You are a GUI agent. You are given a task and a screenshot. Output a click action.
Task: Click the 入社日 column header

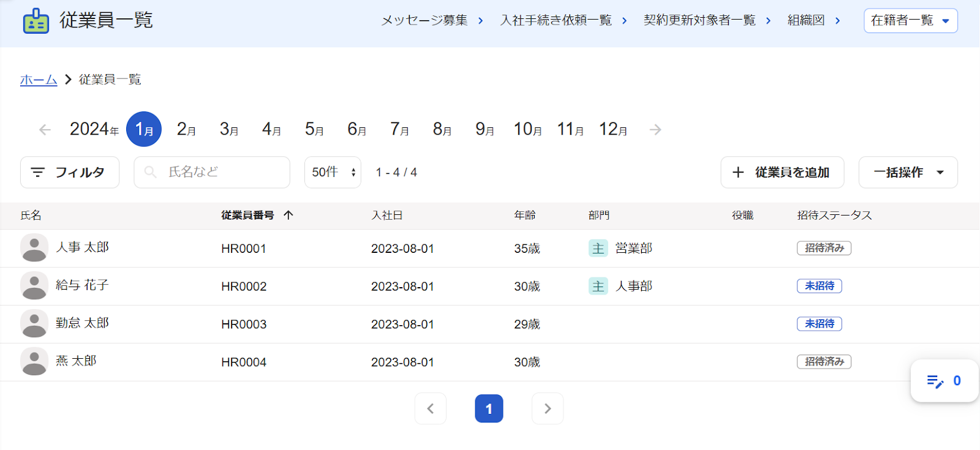tap(387, 215)
